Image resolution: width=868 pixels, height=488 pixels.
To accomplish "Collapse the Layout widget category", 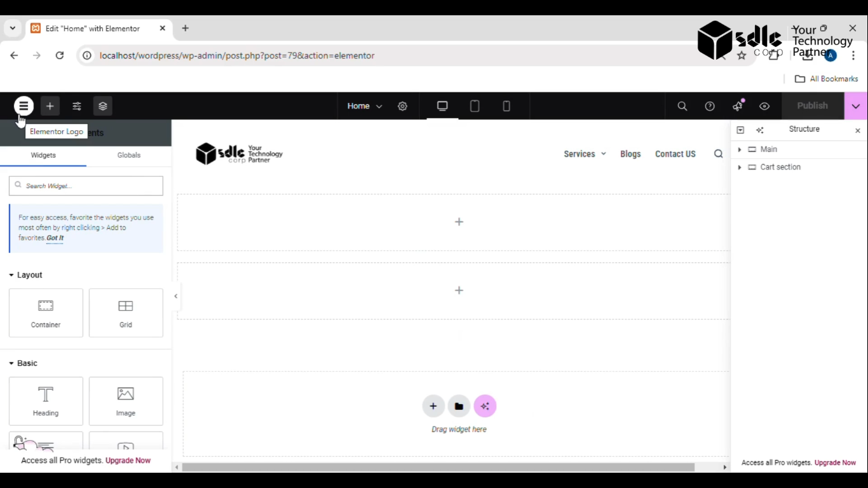I will pyautogui.click(x=25, y=275).
